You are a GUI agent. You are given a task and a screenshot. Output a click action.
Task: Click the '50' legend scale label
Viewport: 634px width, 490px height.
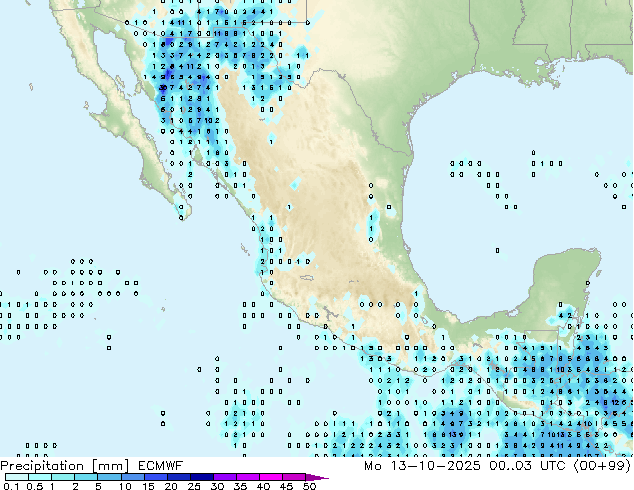tap(309, 486)
